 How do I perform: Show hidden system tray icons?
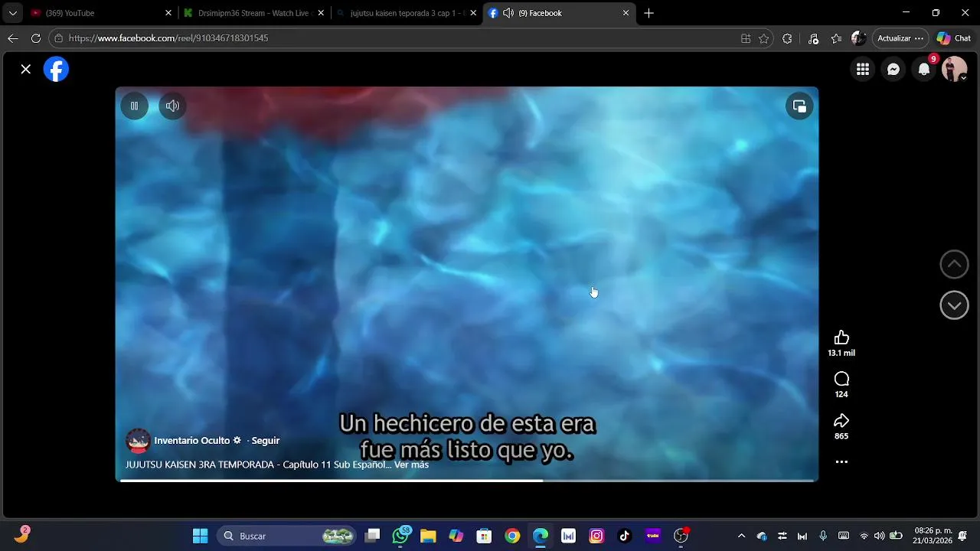[x=741, y=536]
